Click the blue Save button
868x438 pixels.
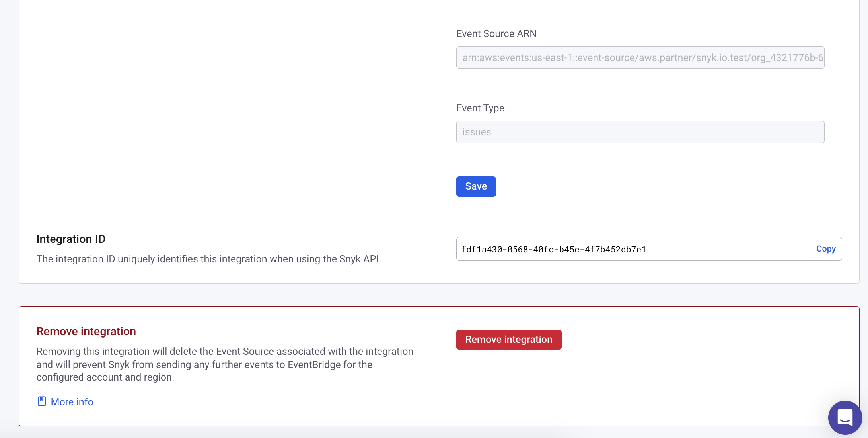476,186
